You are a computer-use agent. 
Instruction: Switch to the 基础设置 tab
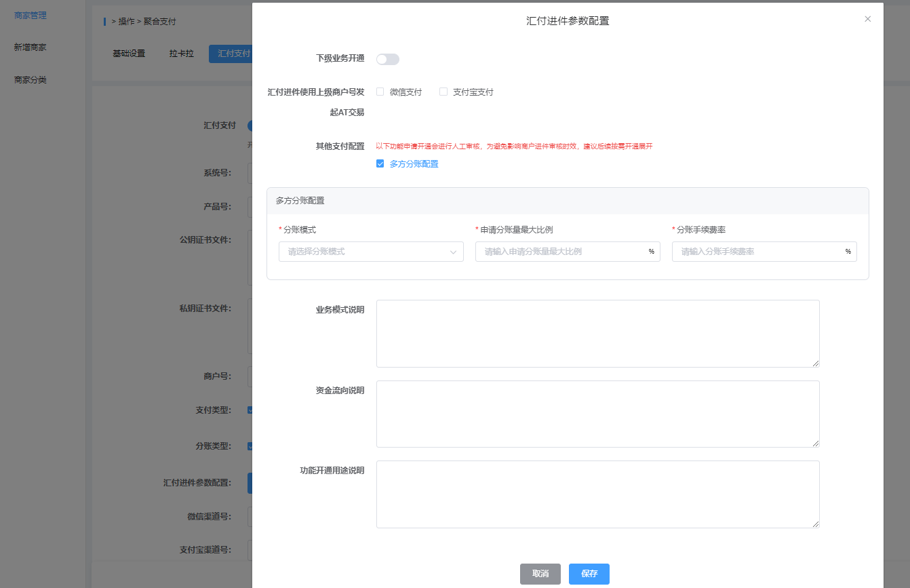point(129,54)
